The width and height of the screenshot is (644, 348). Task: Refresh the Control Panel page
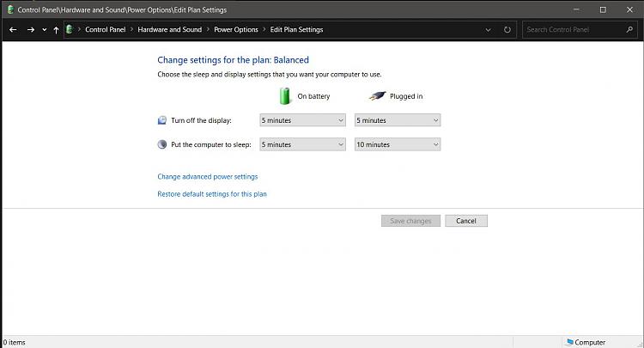pos(507,29)
